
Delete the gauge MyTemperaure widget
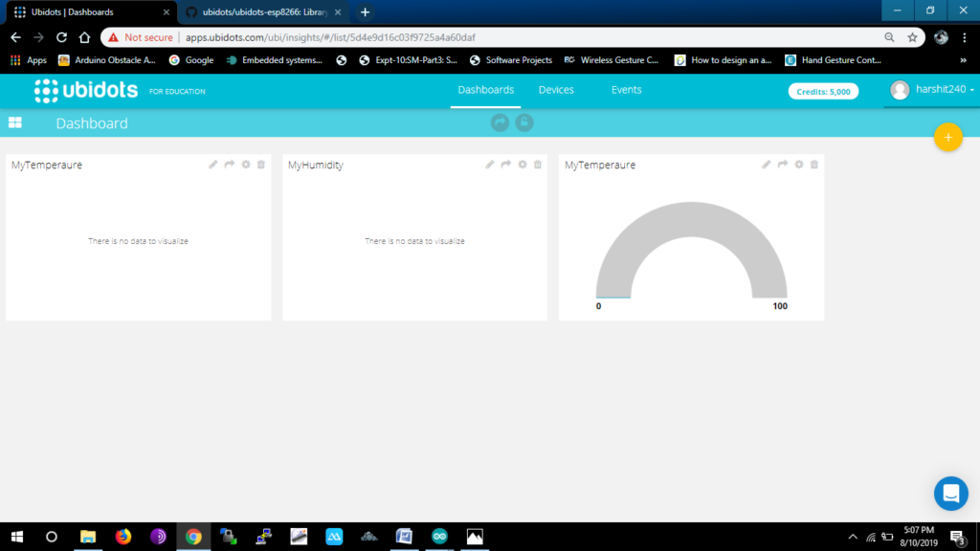[x=814, y=165]
